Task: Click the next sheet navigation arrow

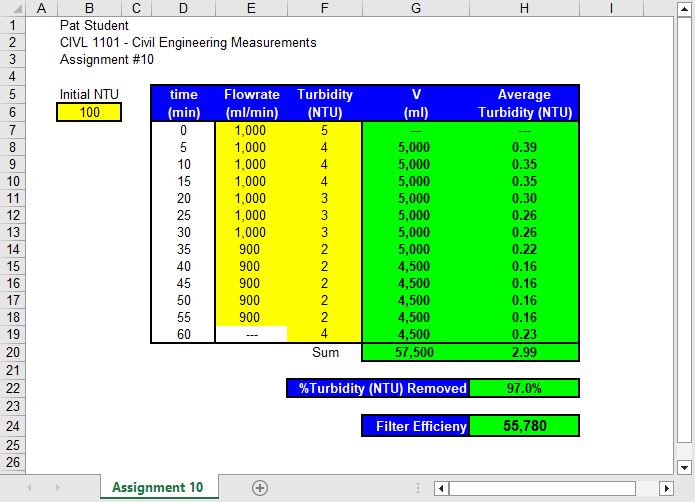Action: pyautogui.click(x=57, y=488)
